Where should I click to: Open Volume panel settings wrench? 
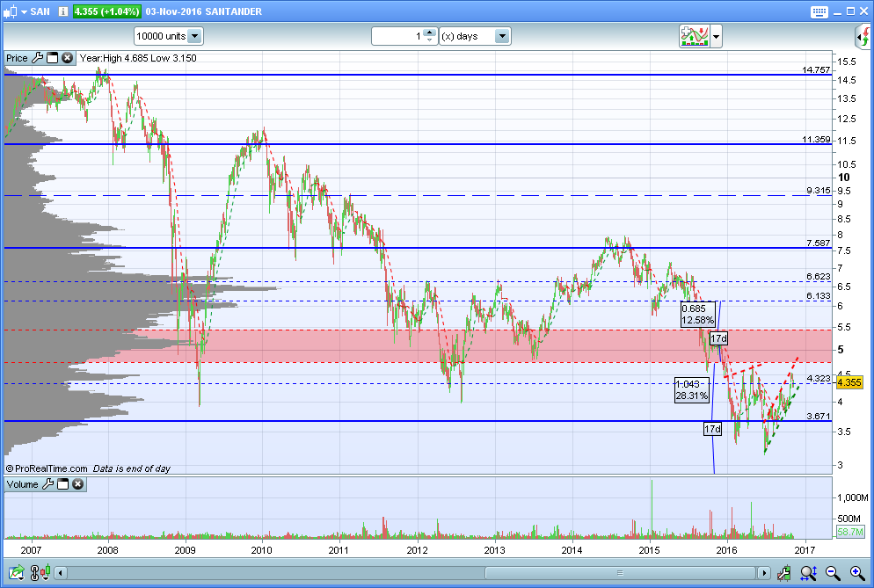[48, 484]
